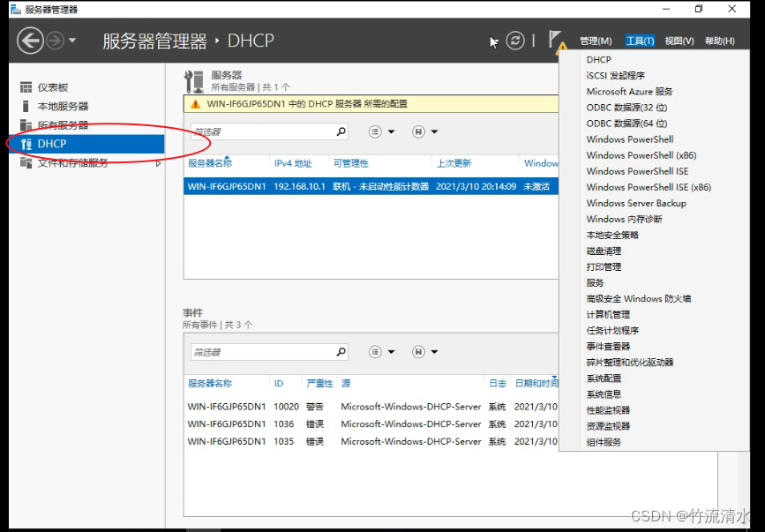Open the 帮助(H) menu
Image resolution: width=765 pixels, height=532 pixels.
[720, 41]
